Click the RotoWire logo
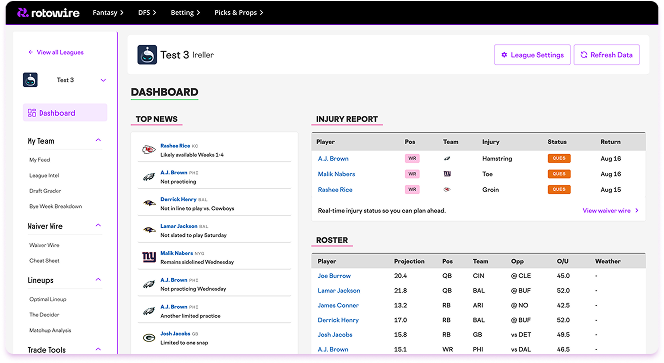The width and height of the screenshot is (664, 363). (48, 13)
